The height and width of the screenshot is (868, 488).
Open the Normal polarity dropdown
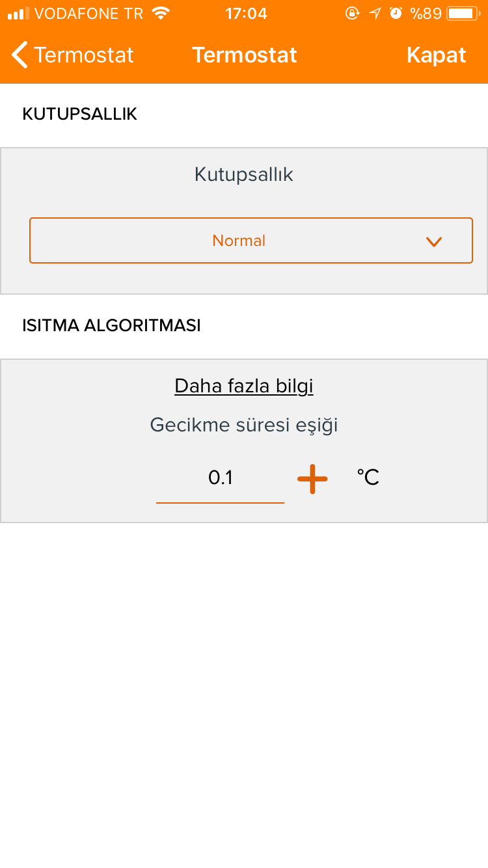click(251, 241)
